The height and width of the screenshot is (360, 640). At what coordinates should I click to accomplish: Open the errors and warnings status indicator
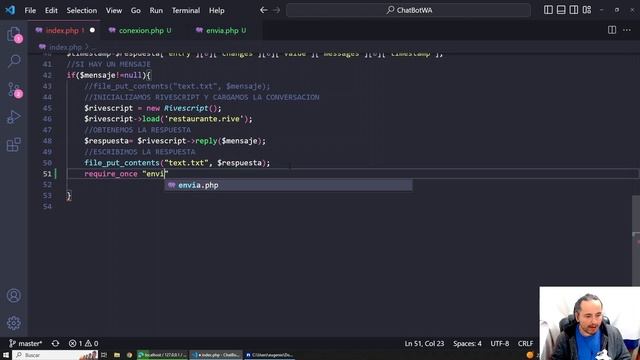click(84, 344)
